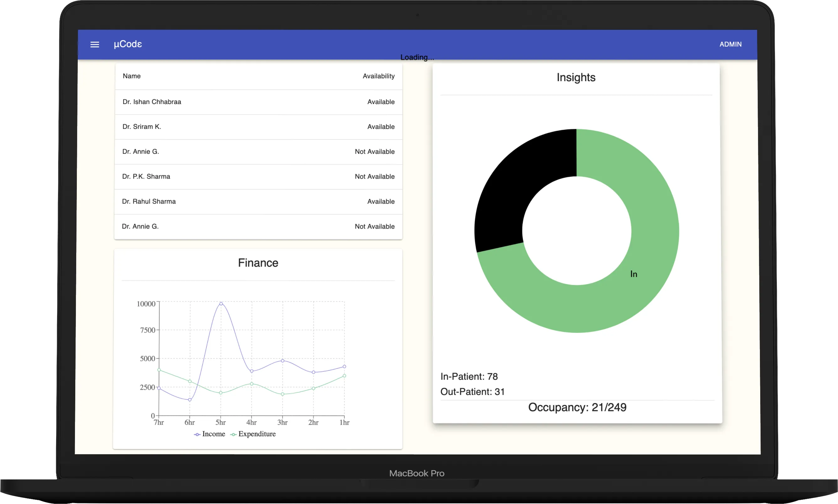Screen dimensions: 838x504
Task: Click the 7500 y-axis label
Action: point(147,330)
